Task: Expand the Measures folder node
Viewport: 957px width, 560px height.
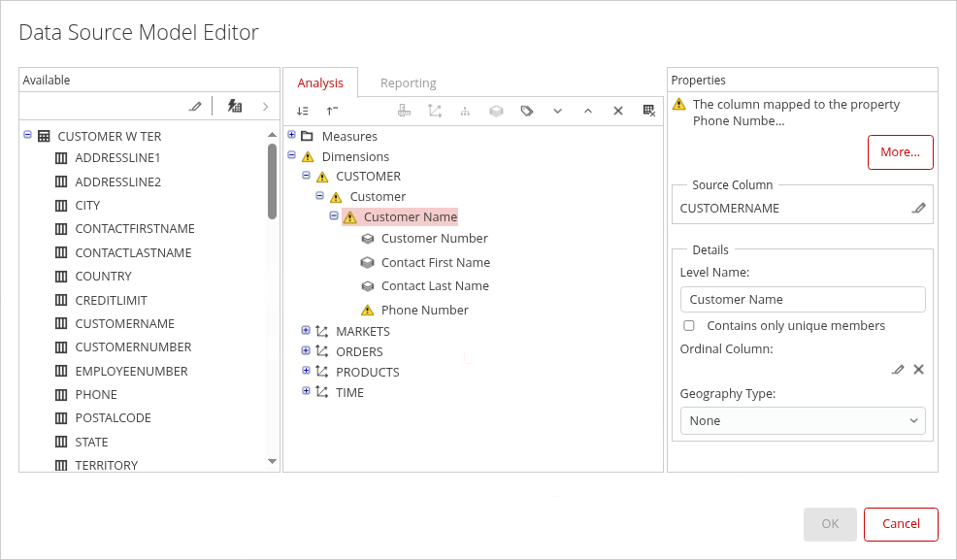Action: point(292,135)
